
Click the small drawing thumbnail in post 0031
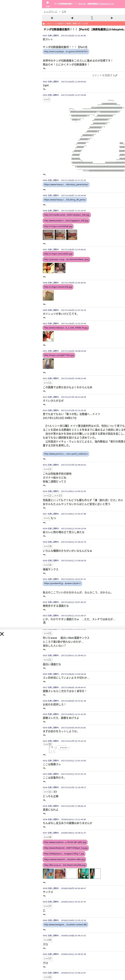point(59,749)
